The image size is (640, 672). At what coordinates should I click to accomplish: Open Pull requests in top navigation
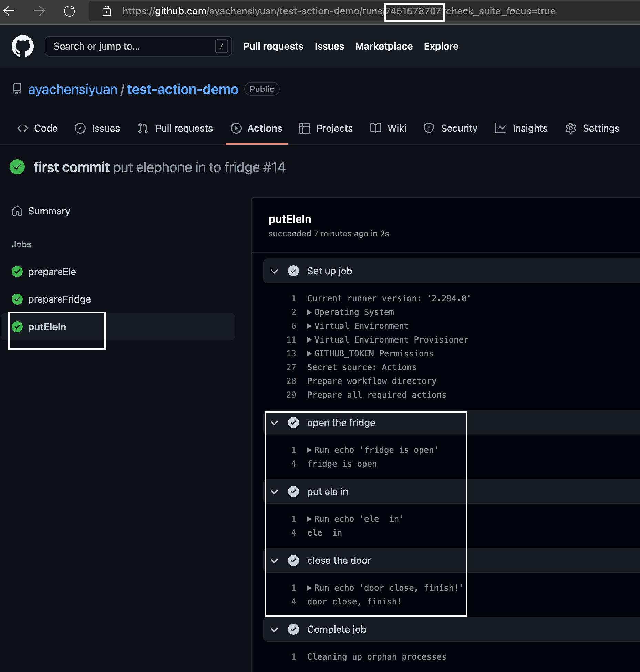coord(273,46)
